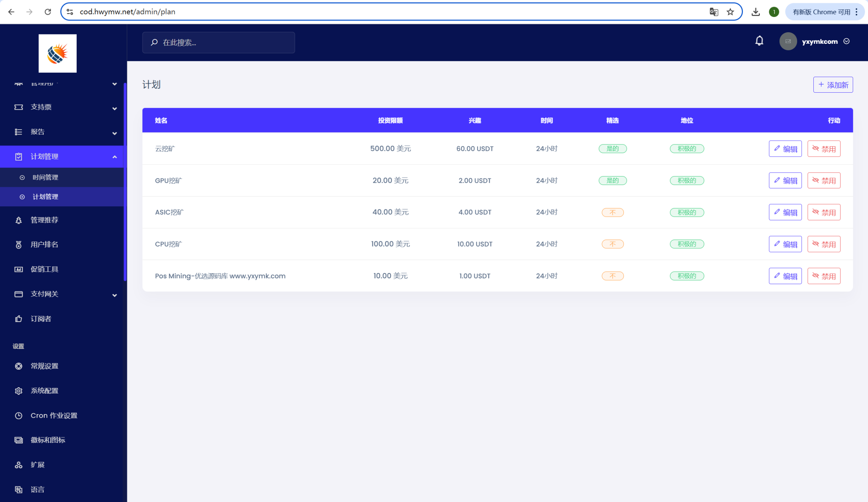This screenshot has height=502, width=868.
Task: Open 系统配置 gear item
Action: coord(44,391)
